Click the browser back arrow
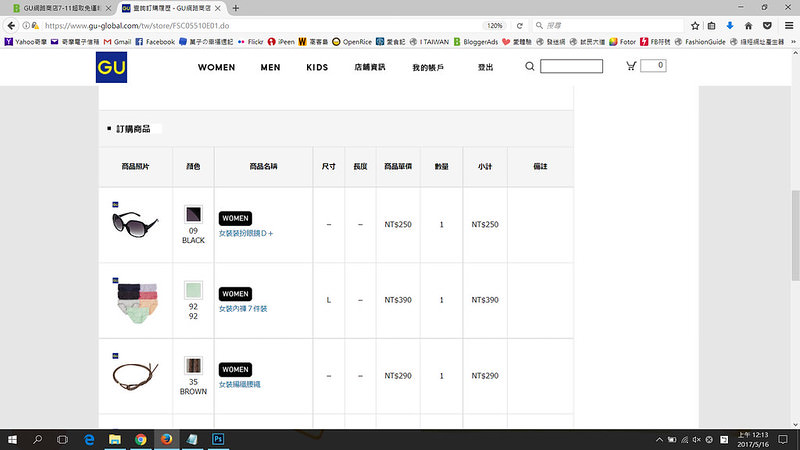 tap(11, 26)
